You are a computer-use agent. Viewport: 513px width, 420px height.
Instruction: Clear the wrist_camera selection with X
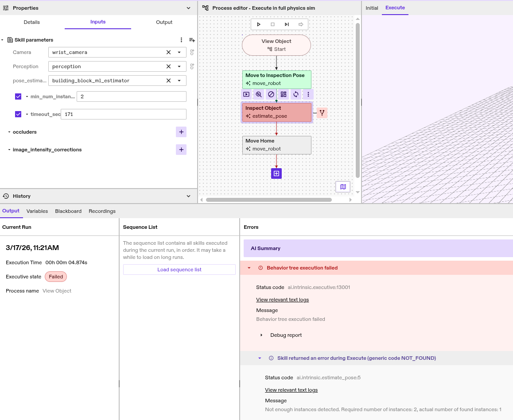pos(168,52)
